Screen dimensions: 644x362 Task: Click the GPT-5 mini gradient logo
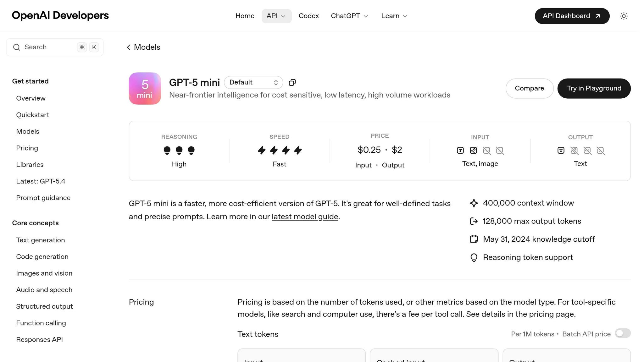point(145,88)
